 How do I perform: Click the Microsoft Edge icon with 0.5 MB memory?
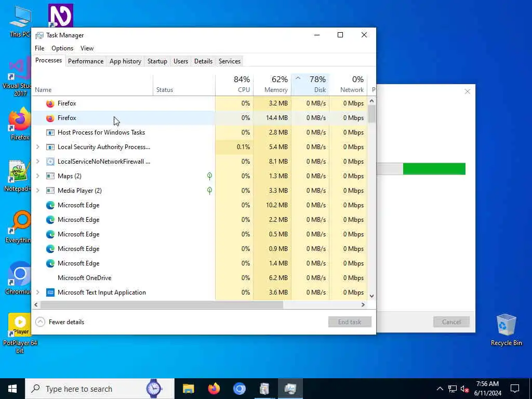(50, 234)
